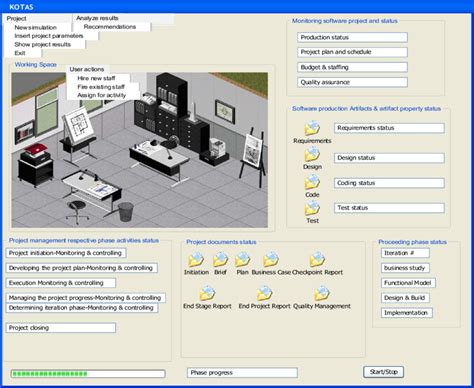Click Developing the project plan-Monitoring field

[82, 268]
